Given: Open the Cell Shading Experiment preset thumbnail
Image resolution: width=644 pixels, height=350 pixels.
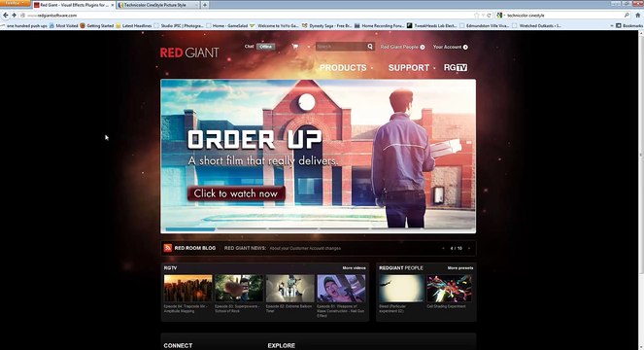Looking at the screenshot, I should click(x=449, y=289).
